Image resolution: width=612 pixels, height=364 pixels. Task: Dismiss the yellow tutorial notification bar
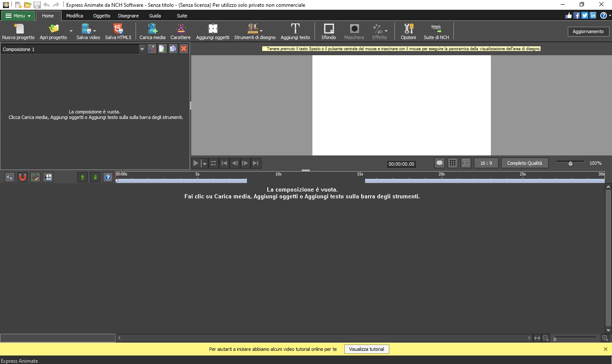coord(606,349)
